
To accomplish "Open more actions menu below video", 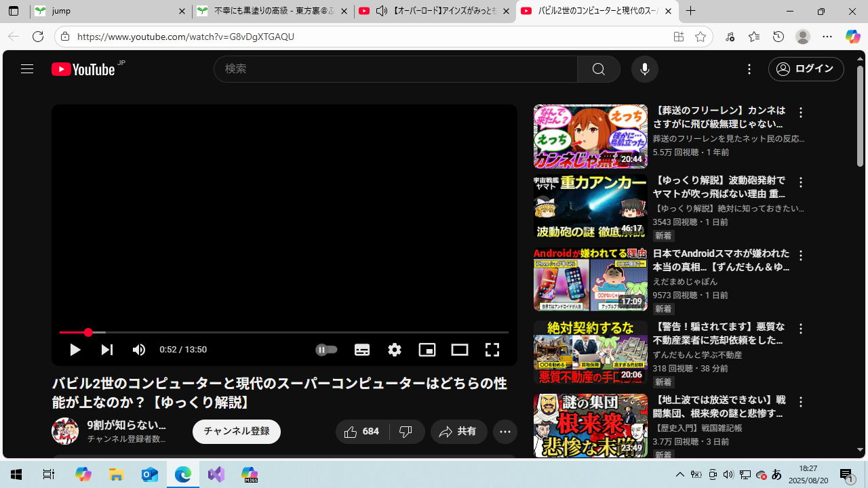I will (x=505, y=432).
